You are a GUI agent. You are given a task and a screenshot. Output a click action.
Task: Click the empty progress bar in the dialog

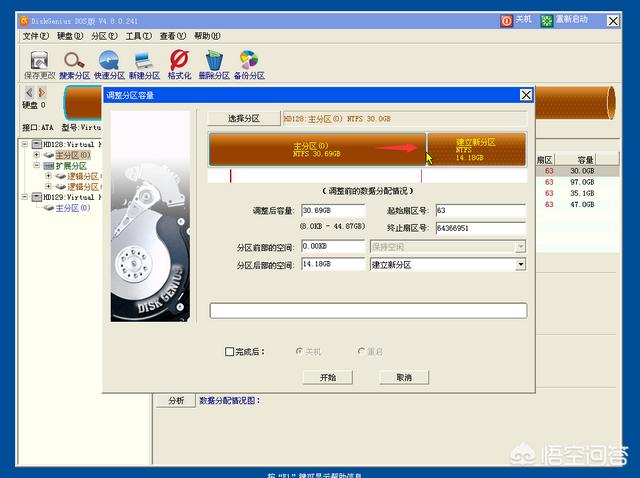pyautogui.click(x=368, y=311)
